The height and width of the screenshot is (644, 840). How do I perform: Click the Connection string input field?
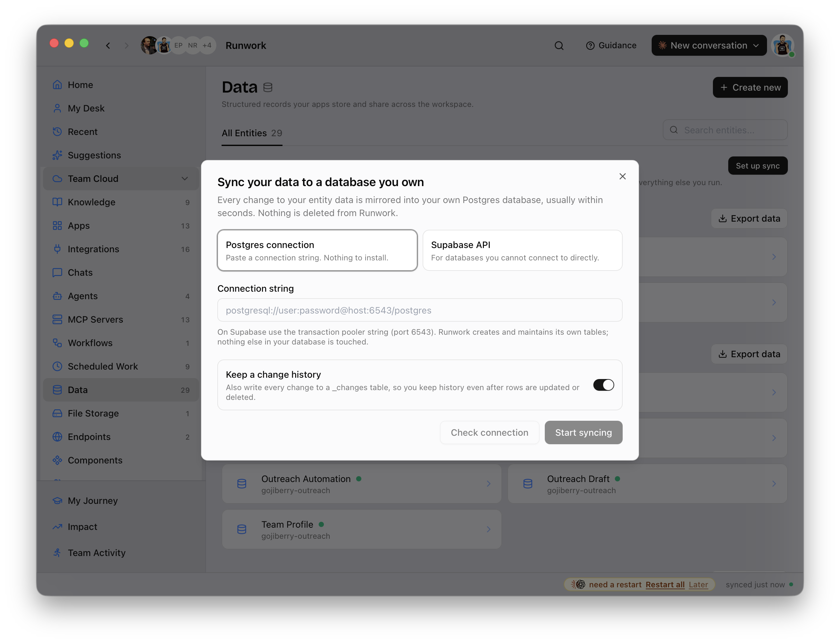420,310
